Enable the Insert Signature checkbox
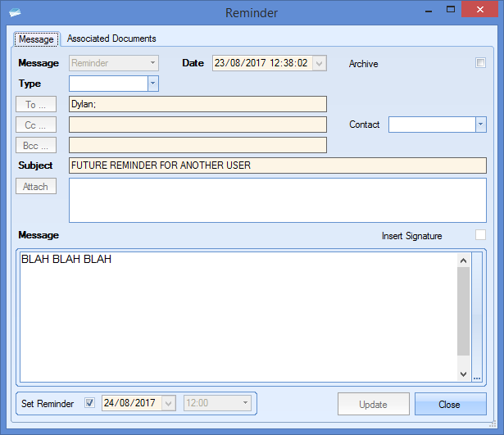Viewport: 504px width, 435px height. point(480,235)
